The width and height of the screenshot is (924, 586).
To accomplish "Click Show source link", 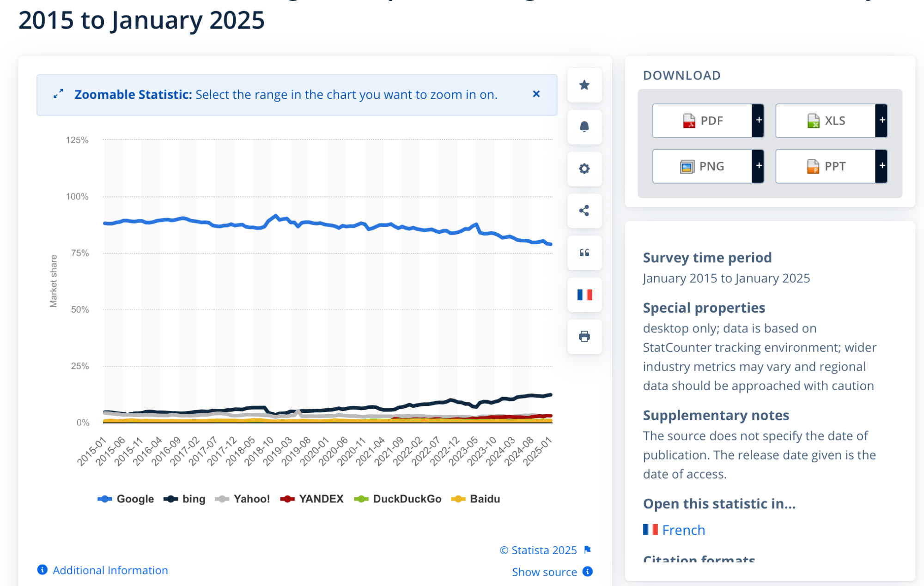I will coord(544,572).
